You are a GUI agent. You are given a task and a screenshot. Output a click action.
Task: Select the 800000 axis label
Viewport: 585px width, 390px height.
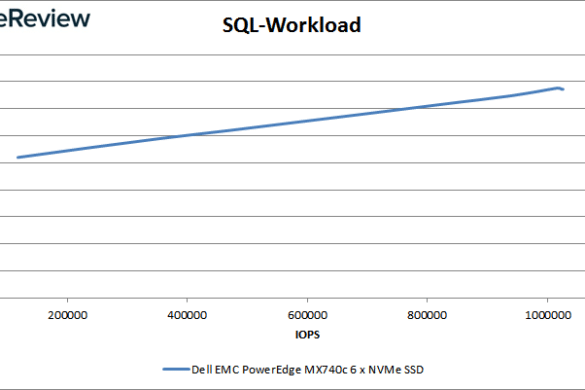coord(427,315)
